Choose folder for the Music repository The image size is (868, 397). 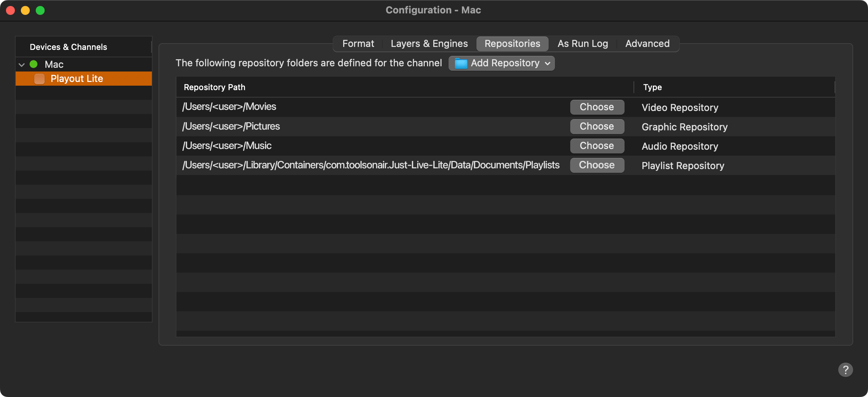pyautogui.click(x=597, y=146)
